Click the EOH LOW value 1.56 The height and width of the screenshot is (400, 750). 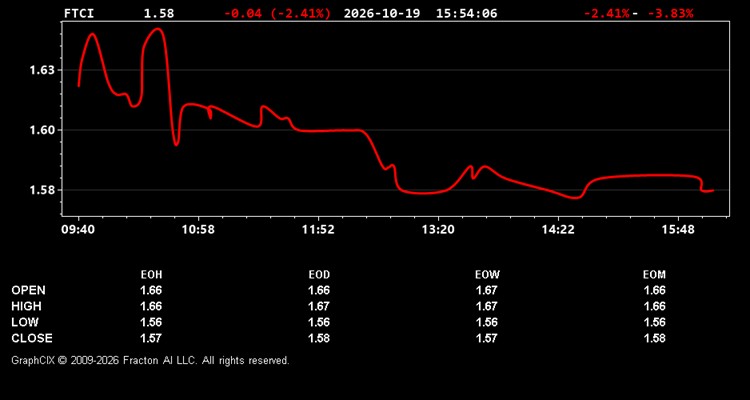point(151,322)
